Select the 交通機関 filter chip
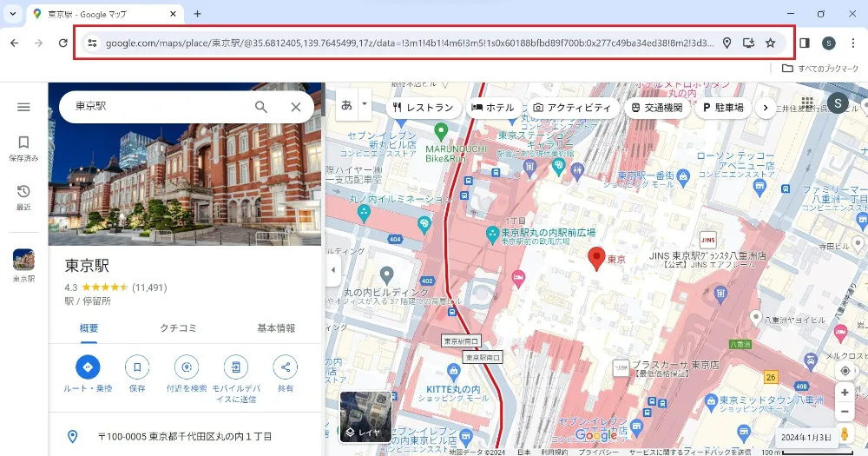Viewport: 868px width, 456px height. pyautogui.click(x=657, y=108)
